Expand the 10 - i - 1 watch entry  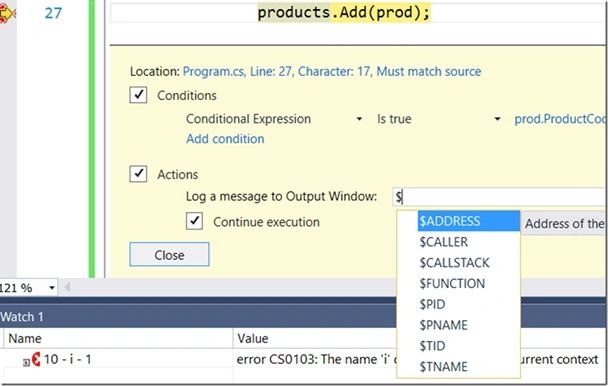[26, 362]
